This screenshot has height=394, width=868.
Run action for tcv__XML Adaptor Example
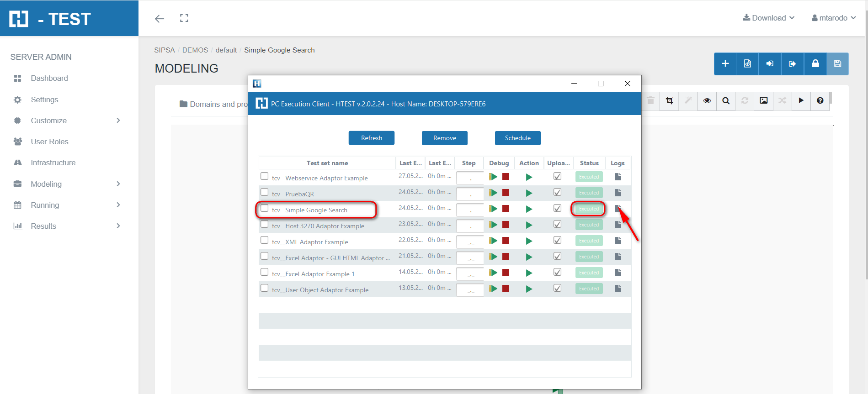[529, 241]
